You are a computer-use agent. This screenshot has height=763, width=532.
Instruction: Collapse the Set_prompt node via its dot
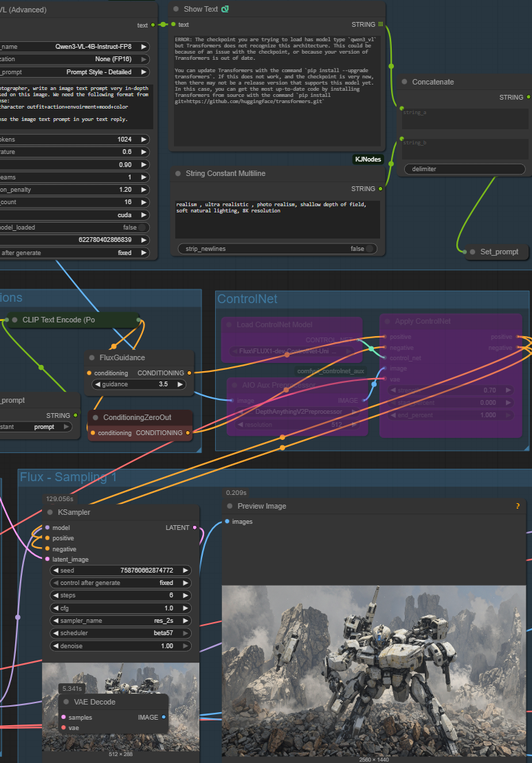[x=473, y=252]
